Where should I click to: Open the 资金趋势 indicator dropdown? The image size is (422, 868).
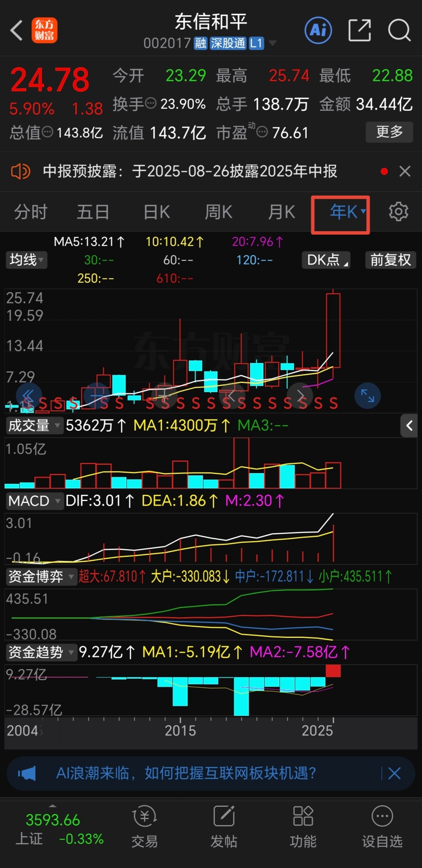tap(41, 652)
